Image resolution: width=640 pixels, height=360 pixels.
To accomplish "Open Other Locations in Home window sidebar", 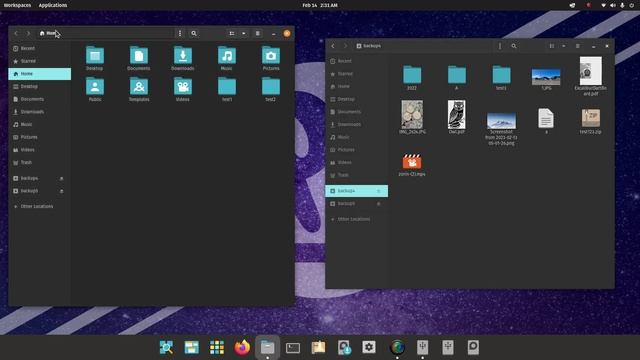I will 40,207.
